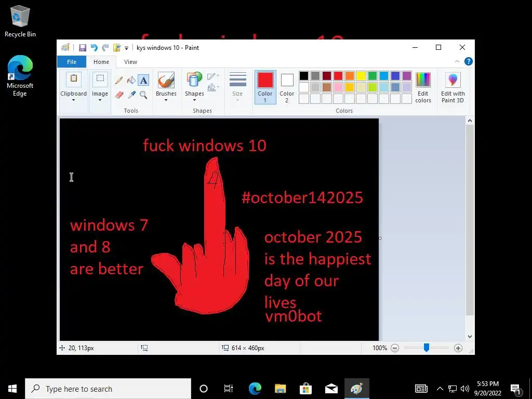Click the Select rectangle icon under Image
The image size is (532, 399).
click(100, 79)
